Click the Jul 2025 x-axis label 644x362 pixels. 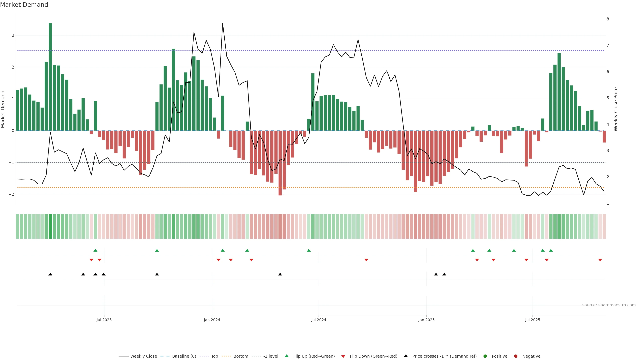pos(532,320)
